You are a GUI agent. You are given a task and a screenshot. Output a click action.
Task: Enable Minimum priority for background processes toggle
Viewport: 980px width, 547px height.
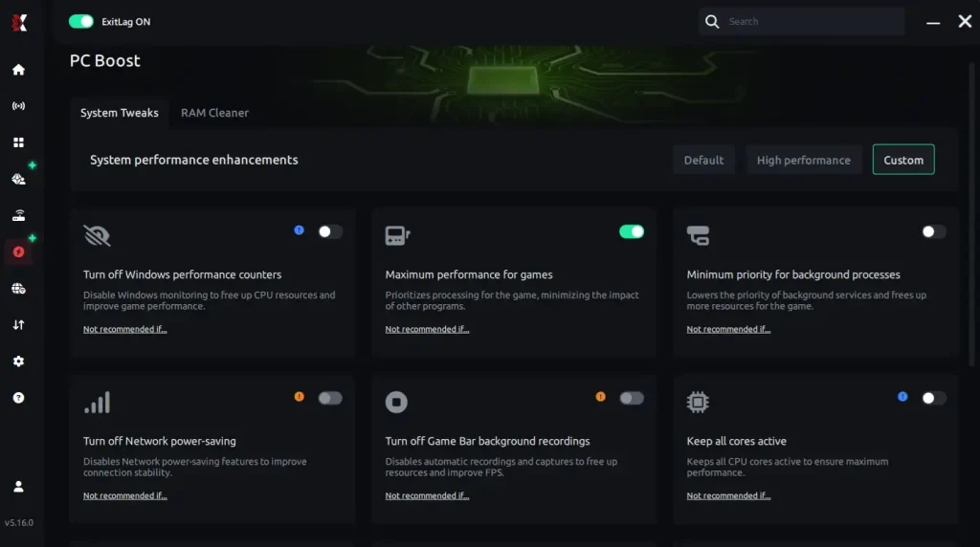[934, 231]
